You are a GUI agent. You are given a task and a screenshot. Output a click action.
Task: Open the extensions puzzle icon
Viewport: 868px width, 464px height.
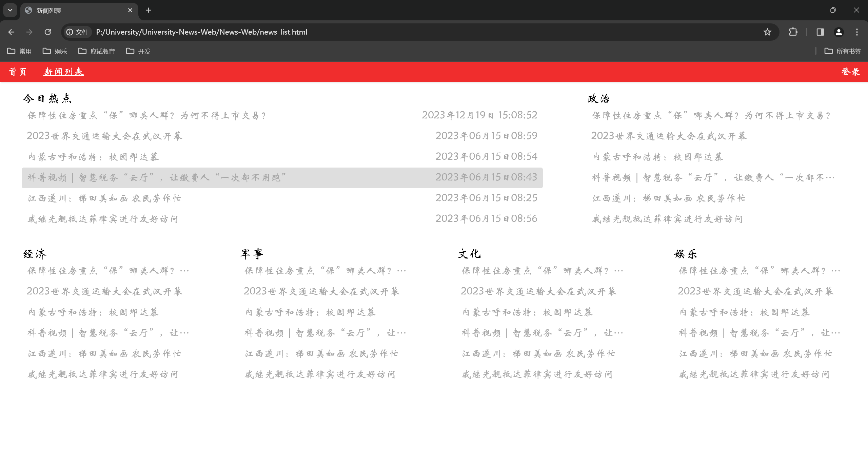[x=793, y=32]
